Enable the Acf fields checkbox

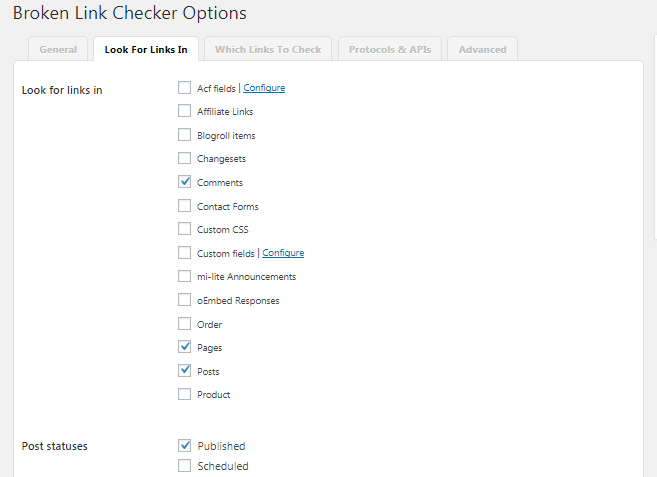coord(184,88)
